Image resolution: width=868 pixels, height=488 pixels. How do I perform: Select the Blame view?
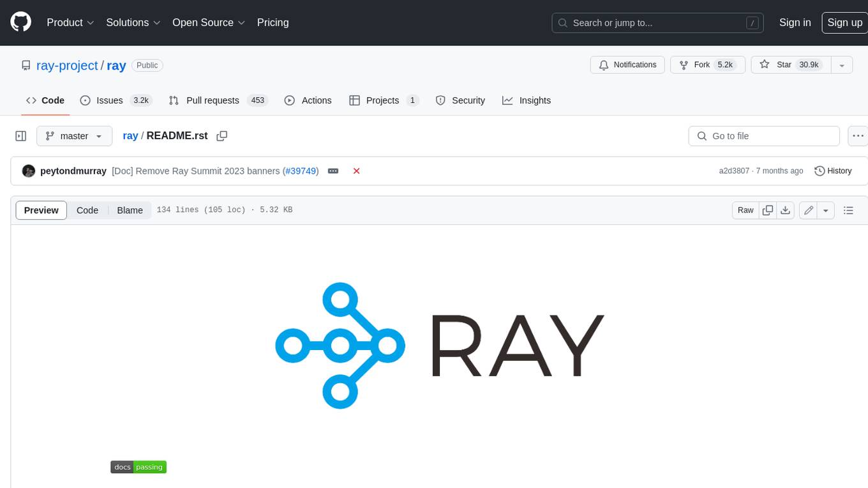(130, 210)
